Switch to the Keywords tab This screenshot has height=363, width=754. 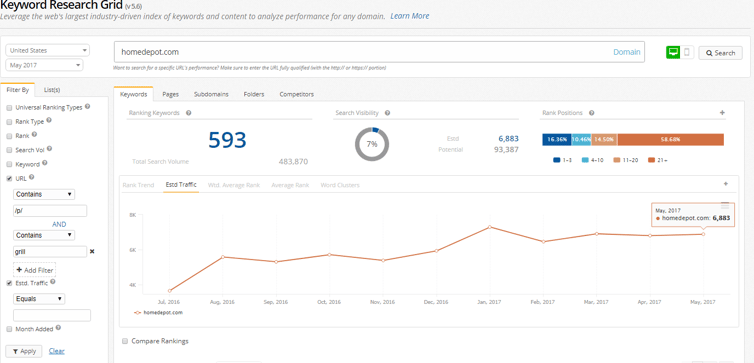point(133,94)
